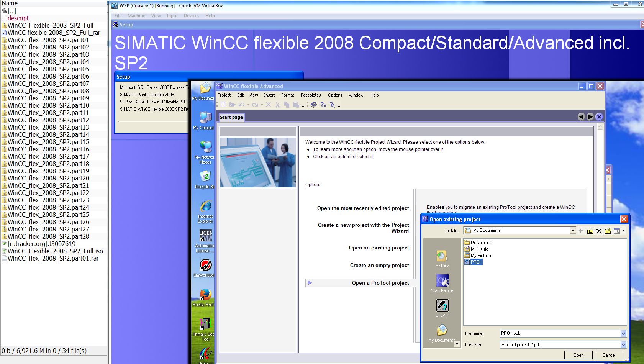Viewport: 644px width, 364px height.
Task: Click the views list icon in dialog
Action: coord(617,231)
